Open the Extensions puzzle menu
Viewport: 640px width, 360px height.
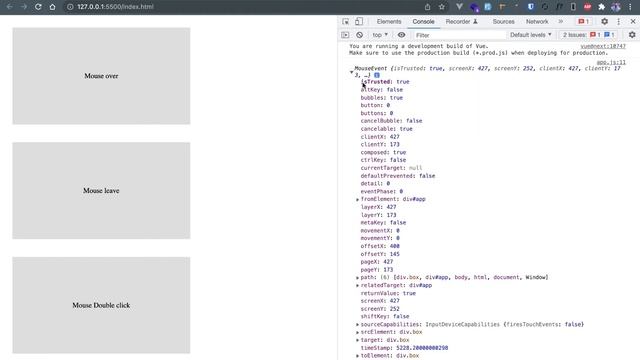pos(602,7)
